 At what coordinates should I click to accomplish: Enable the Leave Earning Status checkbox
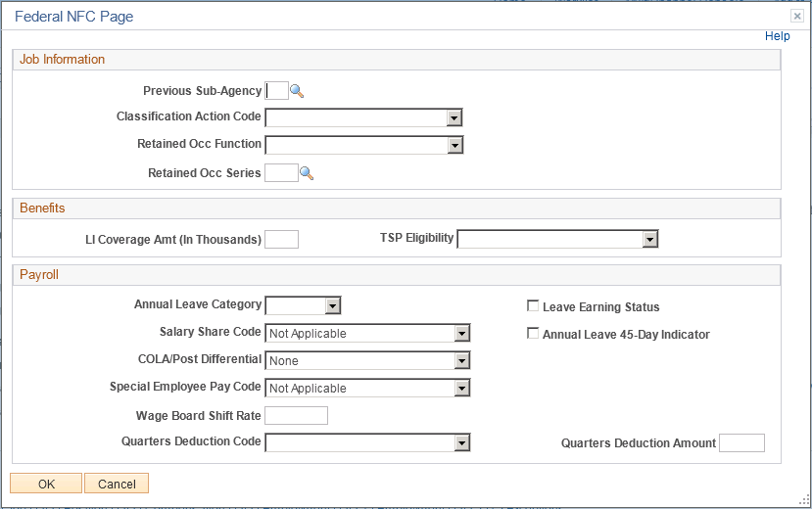tap(533, 305)
